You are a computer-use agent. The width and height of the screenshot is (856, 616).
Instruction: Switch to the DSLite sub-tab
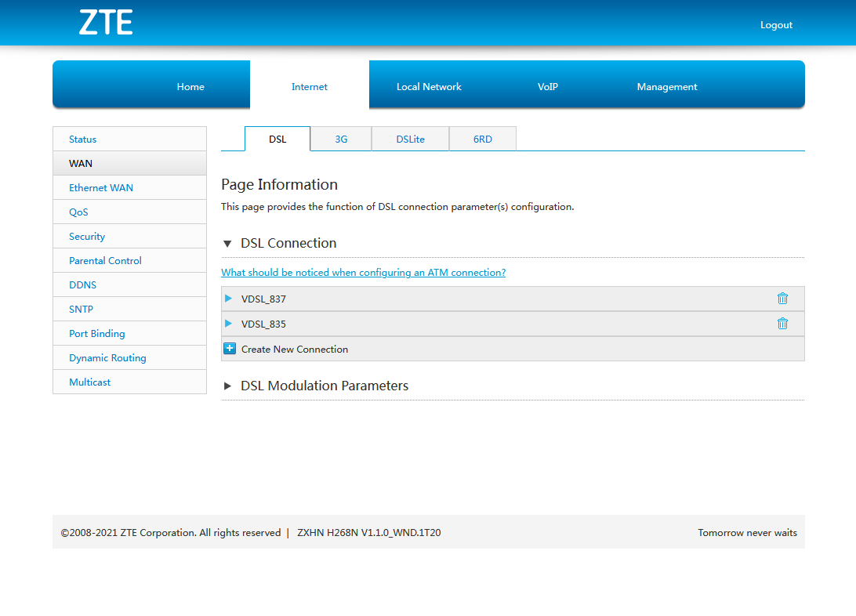click(411, 140)
